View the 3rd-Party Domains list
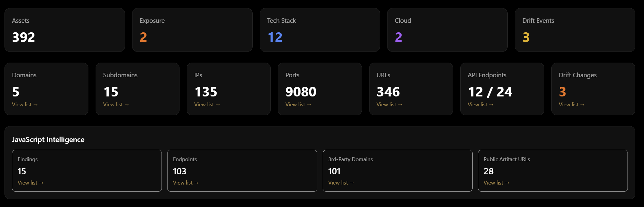The height and width of the screenshot is (207, 644). coord(341,182)
